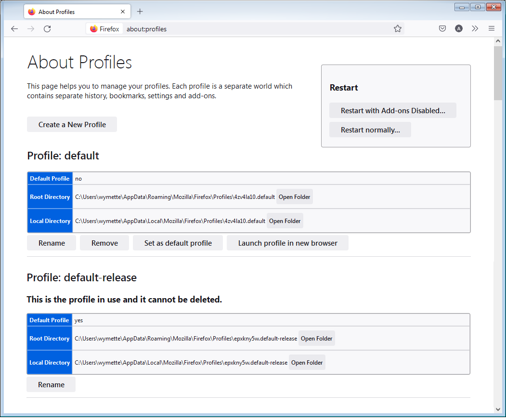Open the Firefox hamburger menu

(x=492, y=29)
